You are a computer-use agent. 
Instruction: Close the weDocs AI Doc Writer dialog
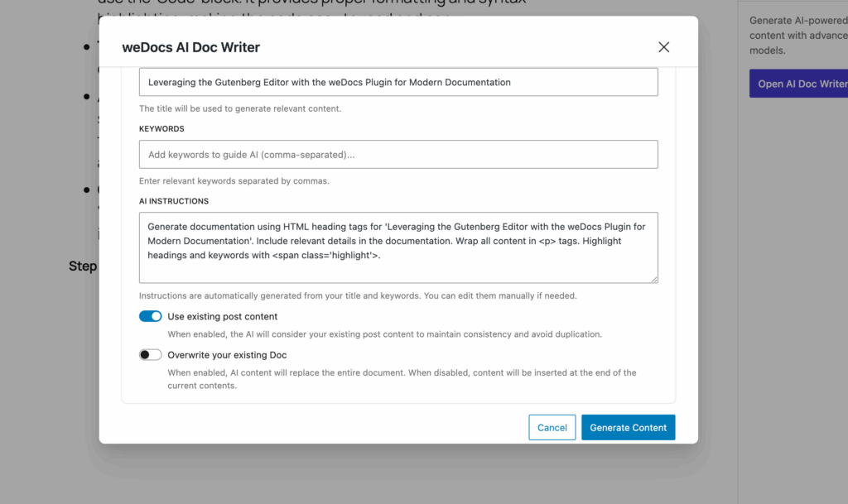click(663, 47)
